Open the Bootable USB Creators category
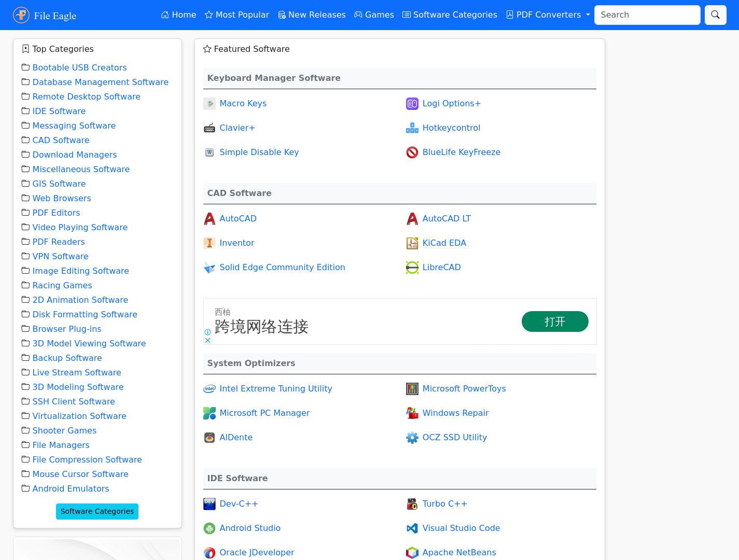This screenshot has width=739, height=560. [x=79, y=67]
